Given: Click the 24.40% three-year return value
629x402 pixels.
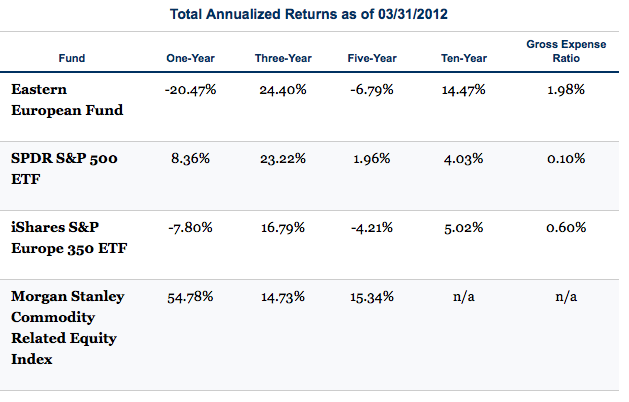Looking at the screenshot, I should 283,90.
